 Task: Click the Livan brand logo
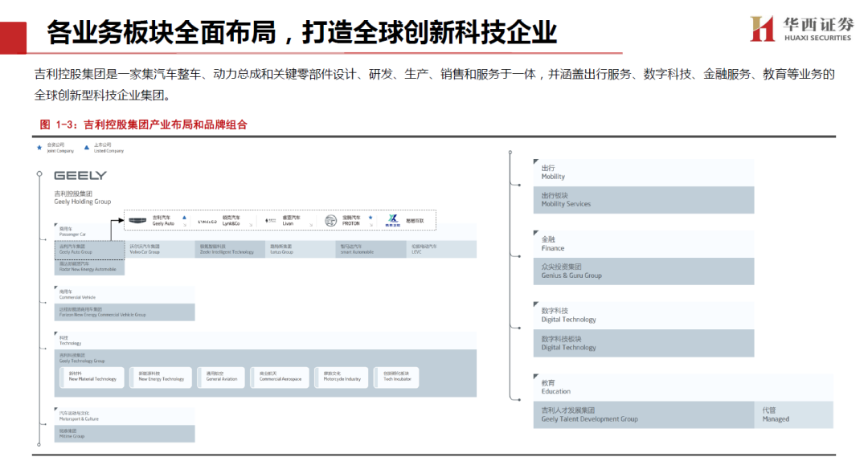coord(271,221)
